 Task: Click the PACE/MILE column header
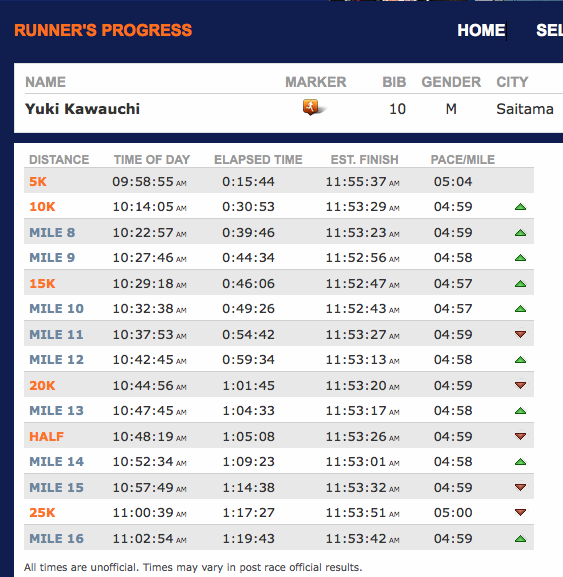coord(463,159)
